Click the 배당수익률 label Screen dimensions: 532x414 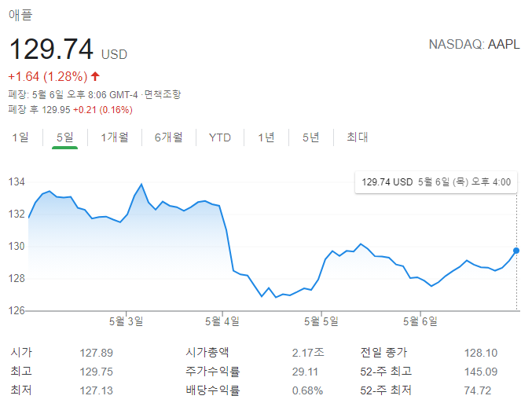pos(213,390)
